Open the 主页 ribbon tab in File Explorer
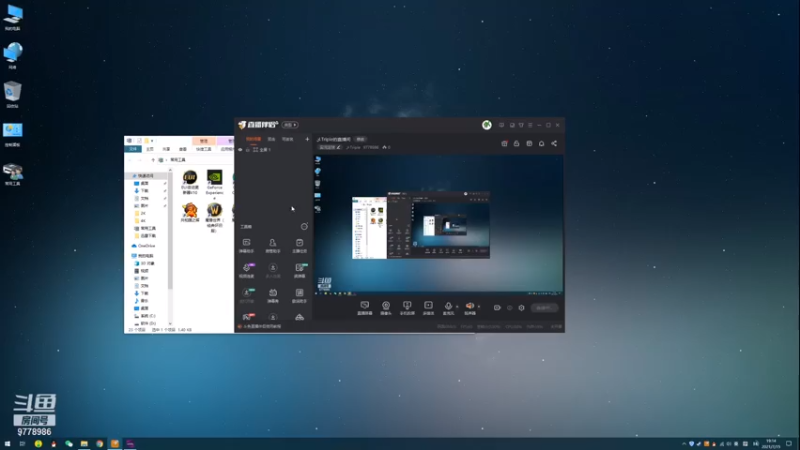Image resolution: width=800 pixels, height=450 pixels. tap(149, 149)
